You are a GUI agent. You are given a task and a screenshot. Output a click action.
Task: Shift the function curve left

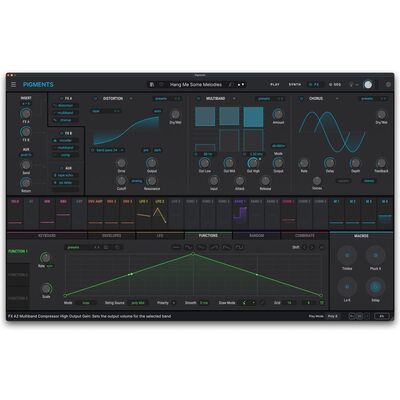305,247
